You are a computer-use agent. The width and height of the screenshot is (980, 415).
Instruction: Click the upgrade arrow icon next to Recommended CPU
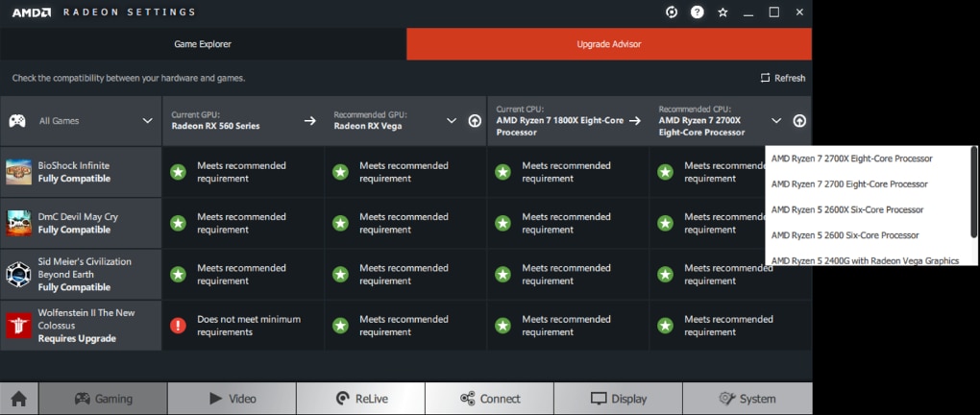point(799,121)
